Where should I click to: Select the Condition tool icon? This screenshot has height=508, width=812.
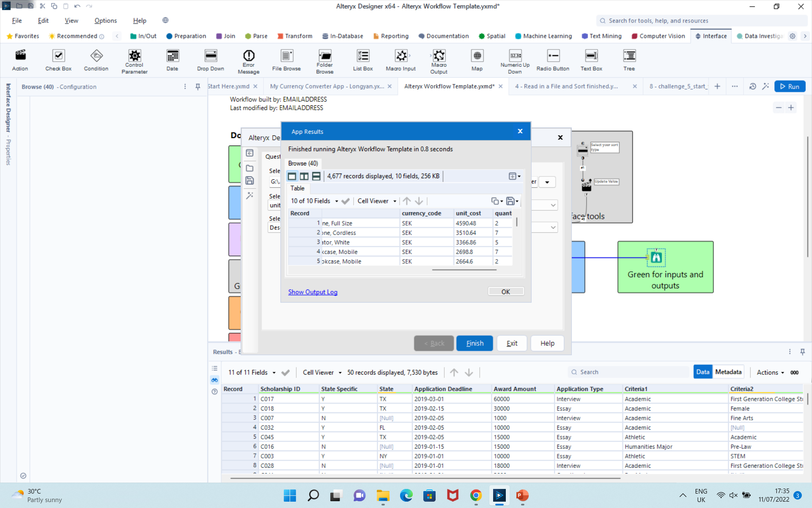coord(96,55)
